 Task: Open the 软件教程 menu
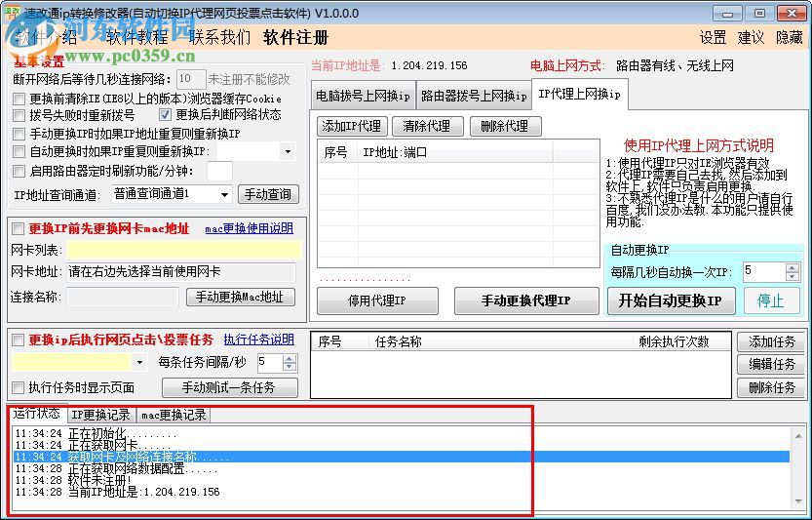[137, 37]
